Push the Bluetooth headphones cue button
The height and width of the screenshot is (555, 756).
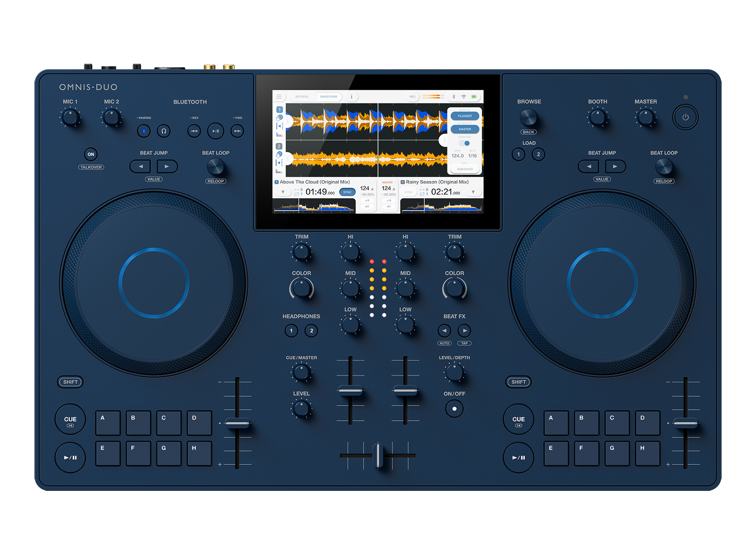pos(164,131)
